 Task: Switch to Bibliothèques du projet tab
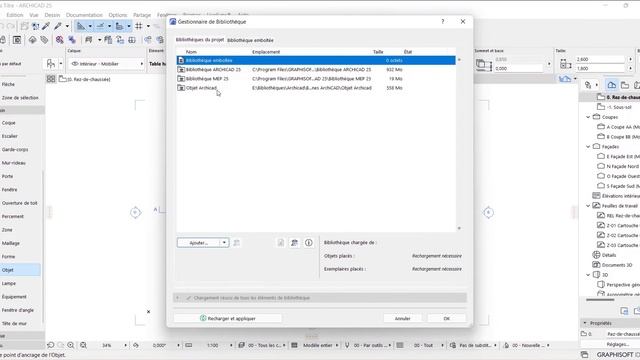[x=200, y=40]
